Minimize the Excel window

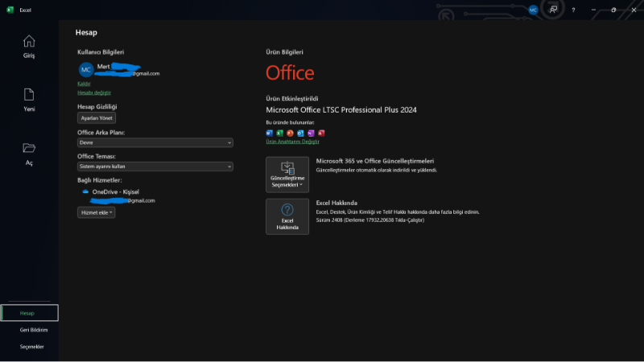click(593, 10)
